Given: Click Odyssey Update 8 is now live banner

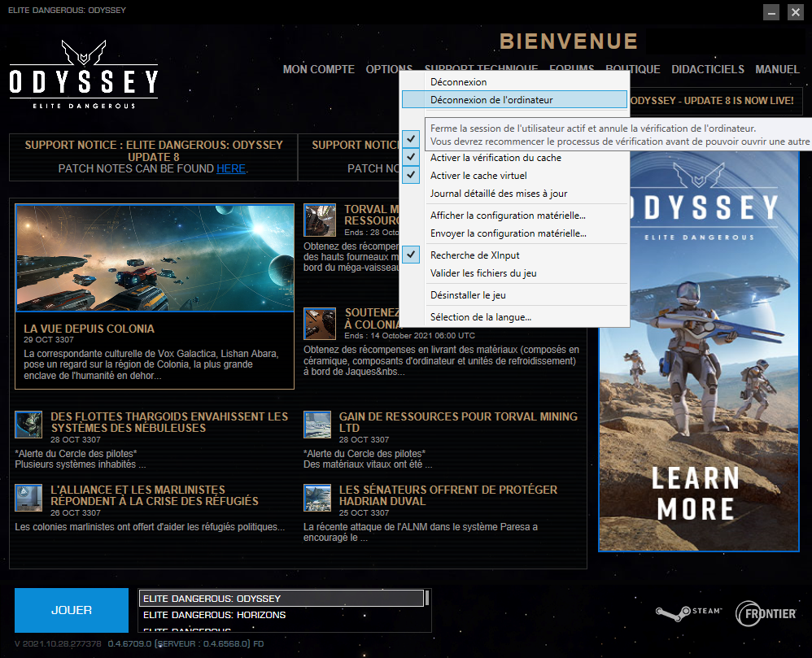Looking at the screenshot, I should (x=712, y=100).
